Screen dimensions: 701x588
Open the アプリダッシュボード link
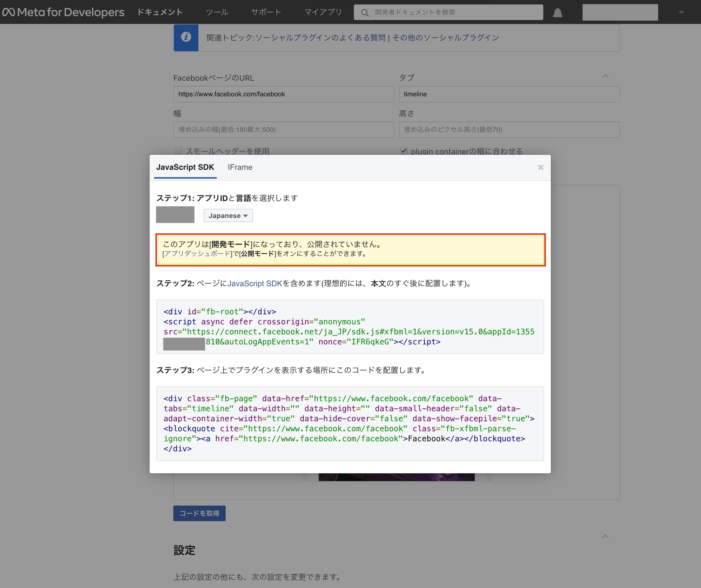tap(197, 254)
